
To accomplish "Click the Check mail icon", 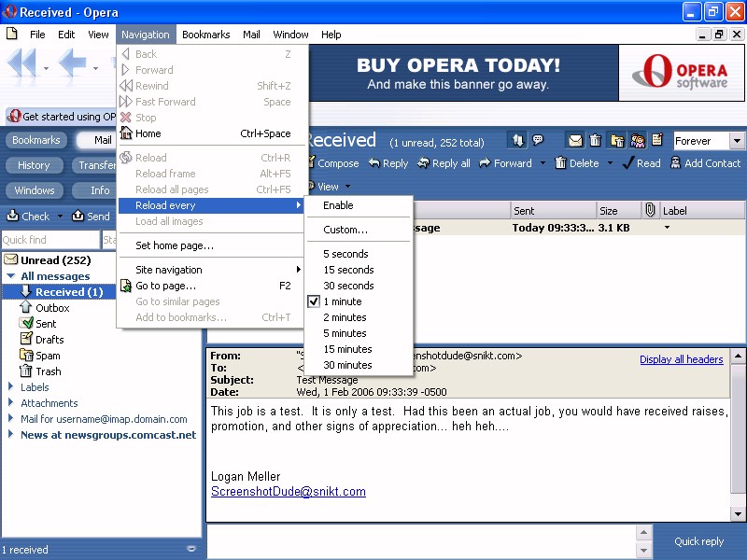I will pyautogui.click(x=12, y=216).
